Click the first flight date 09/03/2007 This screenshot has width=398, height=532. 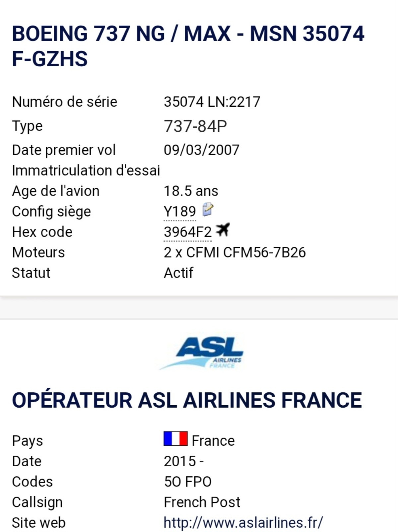tap(201, 150)
